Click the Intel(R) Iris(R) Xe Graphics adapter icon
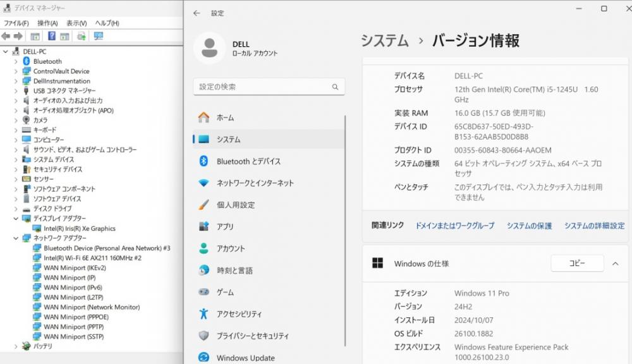632x364 pixels. (37, 228)
